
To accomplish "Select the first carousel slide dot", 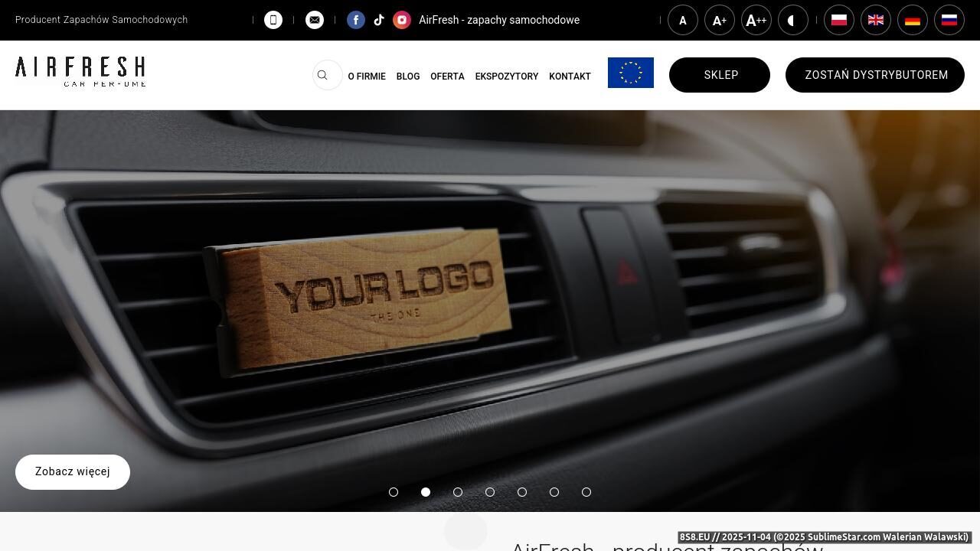I will [394, 492].
